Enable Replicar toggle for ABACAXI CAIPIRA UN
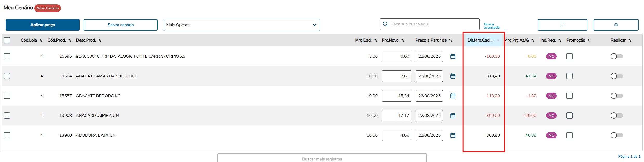This screenshot has width=644, height=162. (617, 116)
